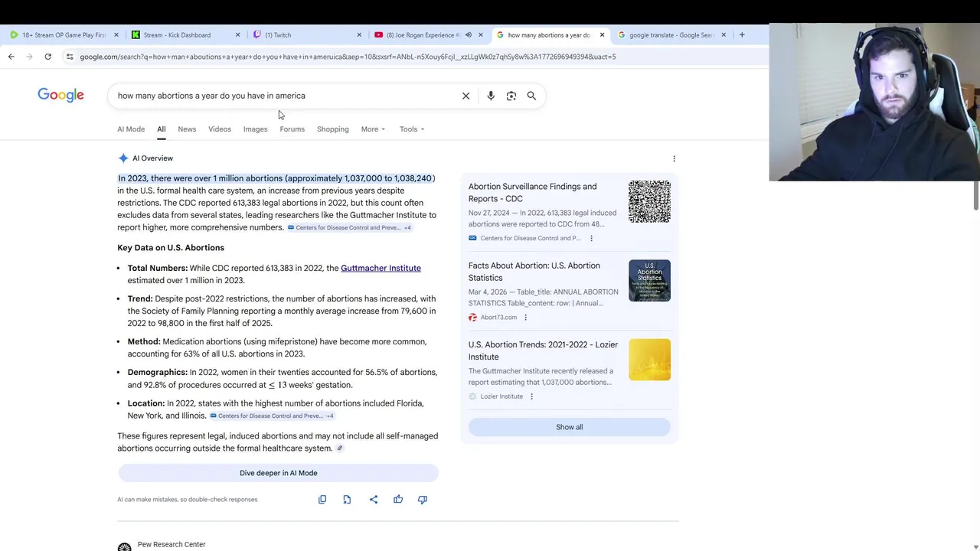
Task: Click CDC source chip after 'comprehensive numbers'
Action: tap(349, 228)
